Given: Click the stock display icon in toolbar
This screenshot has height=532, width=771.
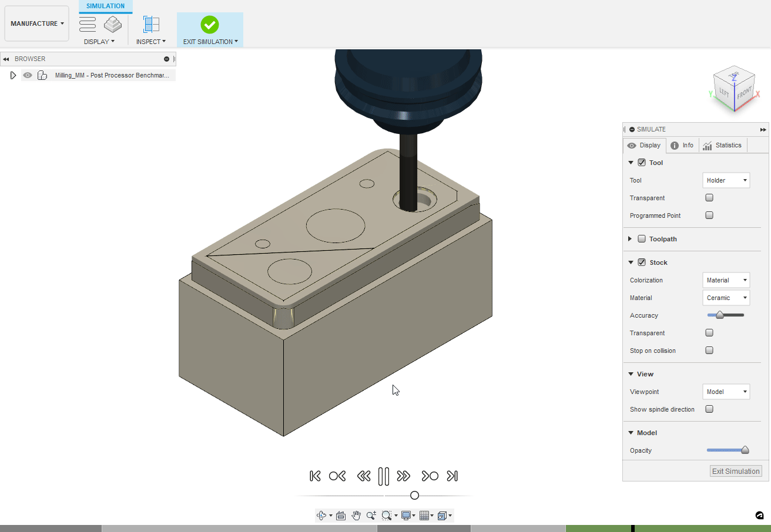Looking at the screenshot, I should pos(112,24).
